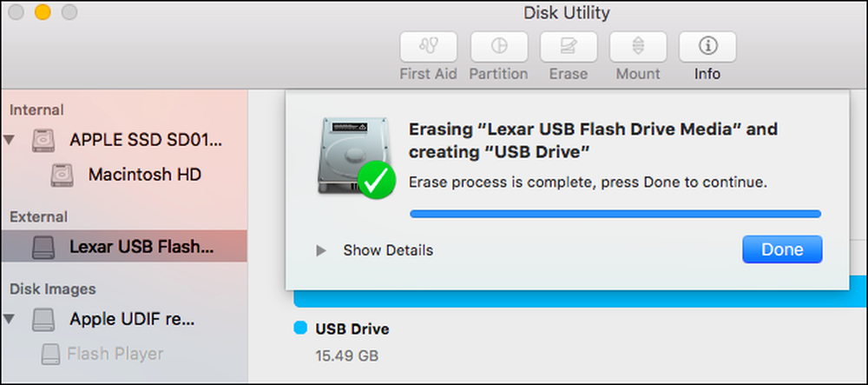Open the Partition pie-chart tool
Image resolution: width=868 pixels, height=385 pixels.
pyautogui.click(x=499, y=47)
